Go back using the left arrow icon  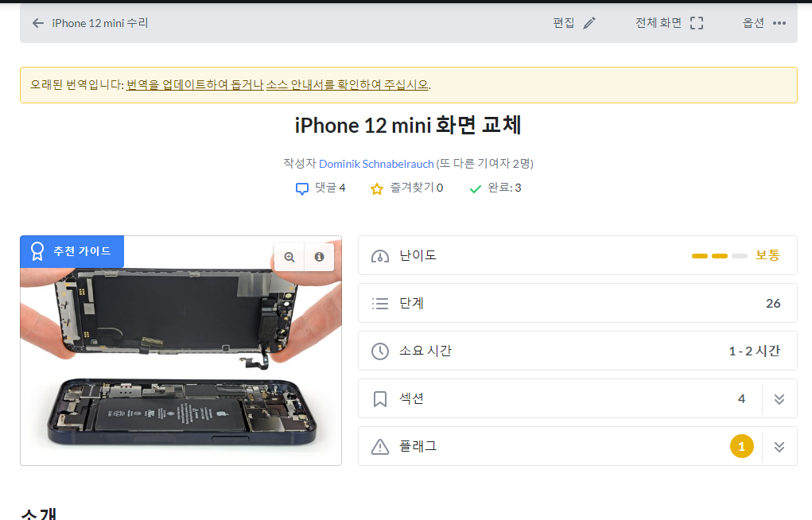[x=38, y=23]
